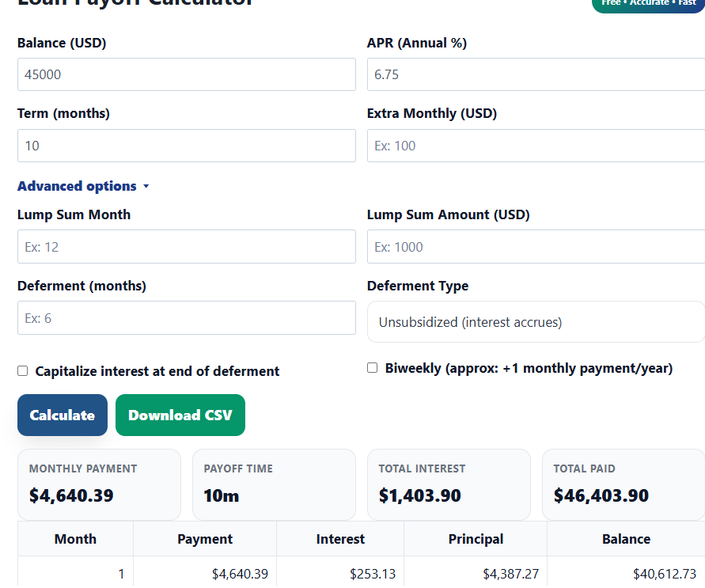Enable Capitalize interest at end of deferment

22,370
